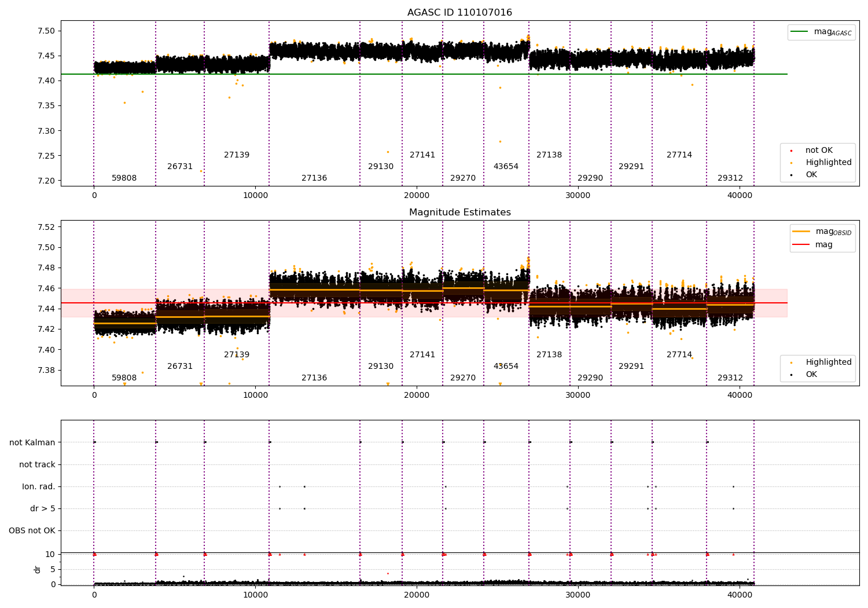The image size is (868, 608).
Task: Select 'OK' in the AGASC ID plot legend
Action: coord(811,175)
